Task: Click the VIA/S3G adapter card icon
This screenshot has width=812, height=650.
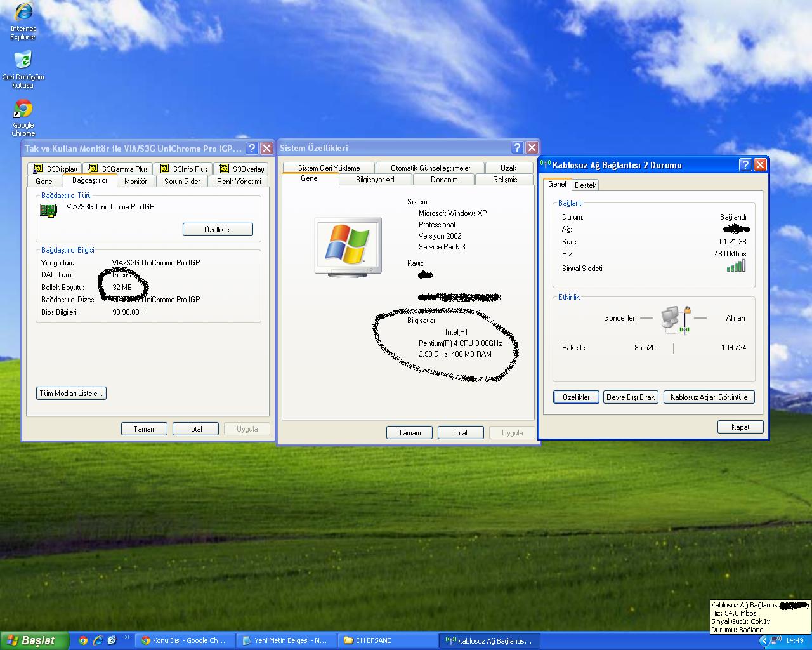Action: 49,210
